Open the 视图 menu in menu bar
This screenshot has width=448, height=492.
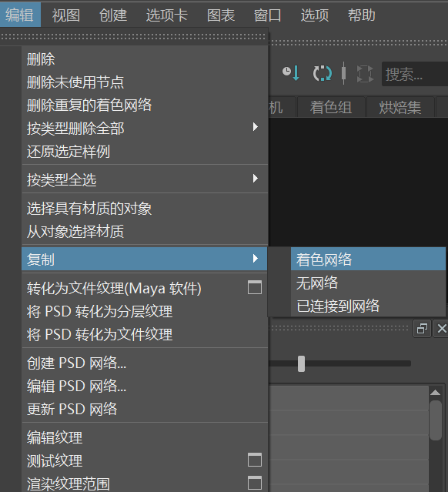pos(66,15)
